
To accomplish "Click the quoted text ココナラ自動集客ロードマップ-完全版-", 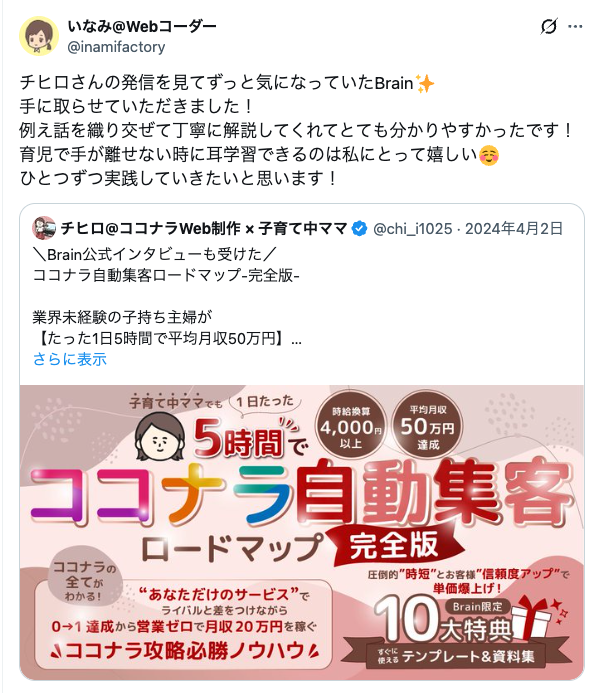I will coord(166,275).
